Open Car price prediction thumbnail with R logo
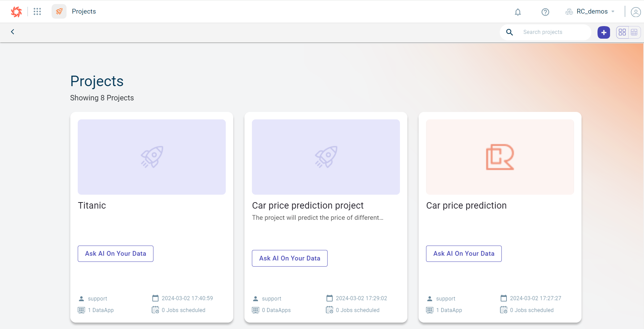Image resolution: width=644 pixels, height=329 pixels. pos(500,157)
